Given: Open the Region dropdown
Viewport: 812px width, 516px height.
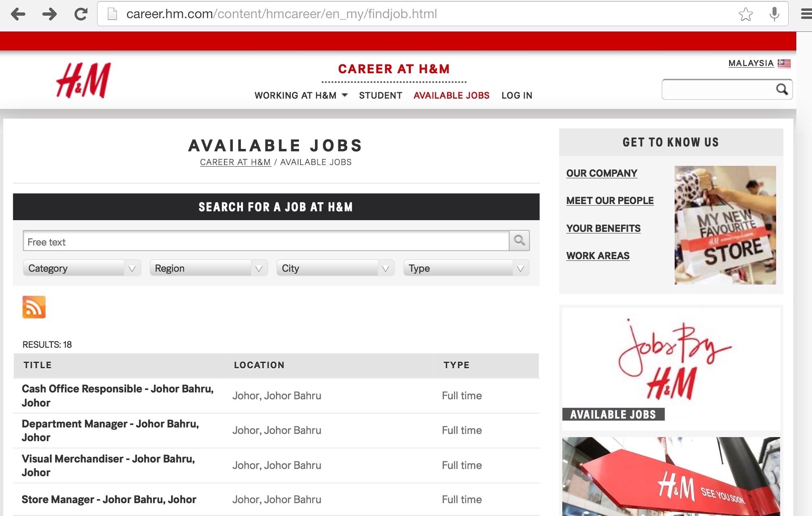Looking at the screenshot, I should [209, 268].
